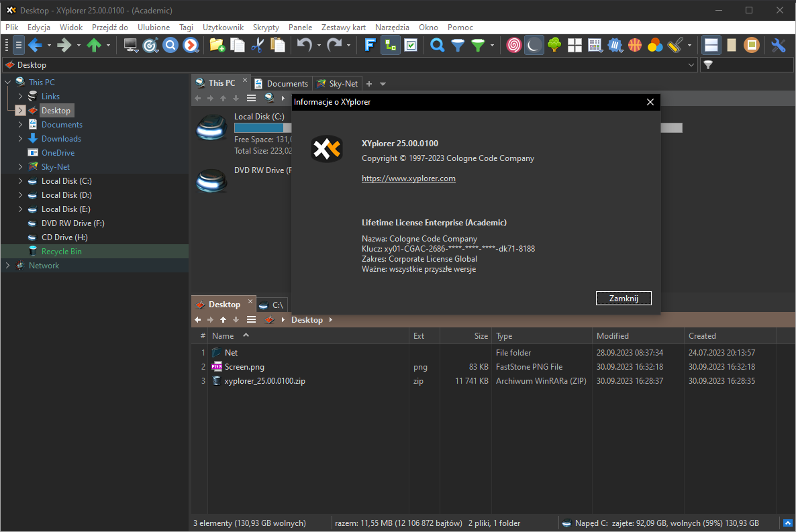The height and width of the screenshot is (532, 796).
Task: Toggle the address bar filter funnel
Action: tap(708, 65)
